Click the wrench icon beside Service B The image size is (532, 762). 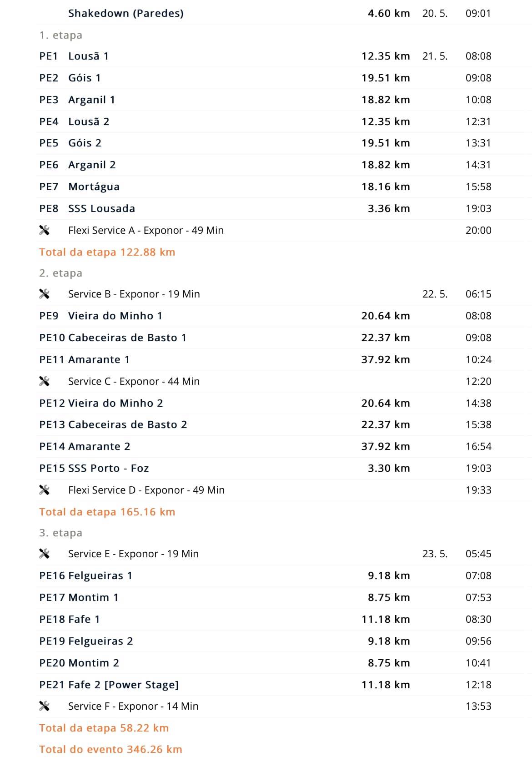pos(44,294)
